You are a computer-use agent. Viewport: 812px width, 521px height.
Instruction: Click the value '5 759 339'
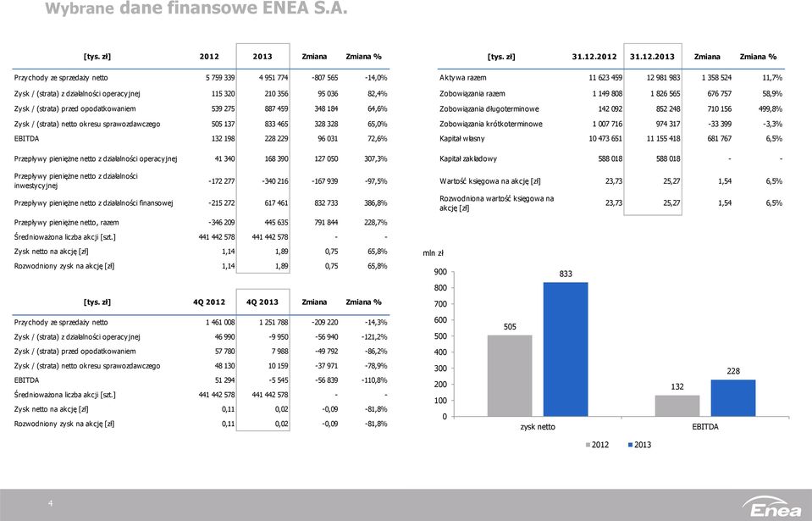(x=220, y=78)
